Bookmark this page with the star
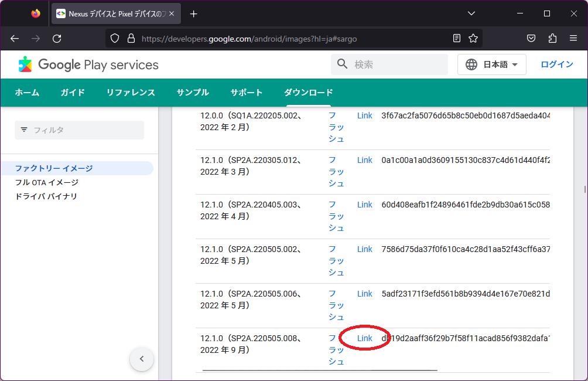 473,38
